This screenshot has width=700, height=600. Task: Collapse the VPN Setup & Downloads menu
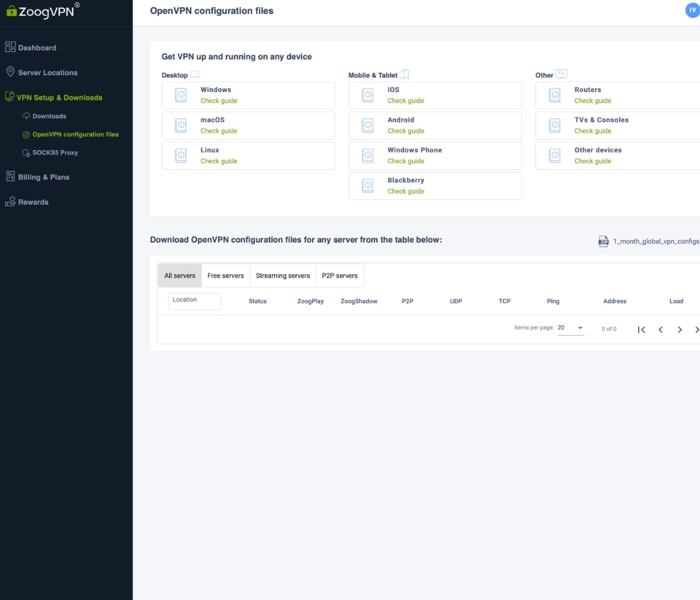click(60, 98)
